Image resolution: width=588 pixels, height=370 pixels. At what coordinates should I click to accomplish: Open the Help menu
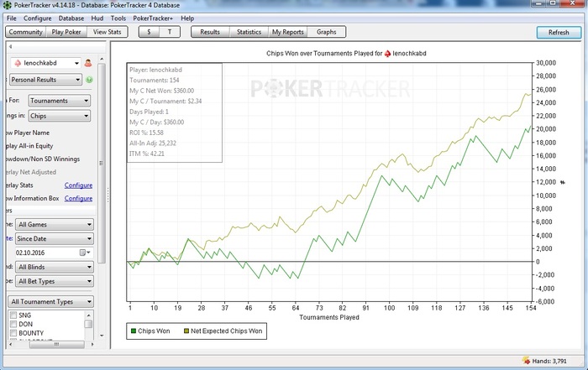187,18
